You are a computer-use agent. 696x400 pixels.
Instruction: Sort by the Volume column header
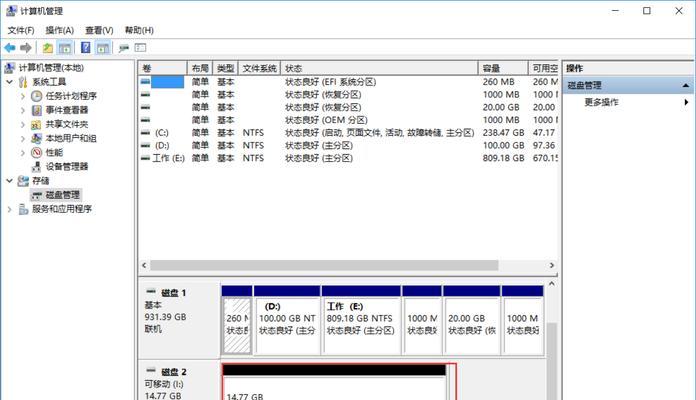(162, 68)
